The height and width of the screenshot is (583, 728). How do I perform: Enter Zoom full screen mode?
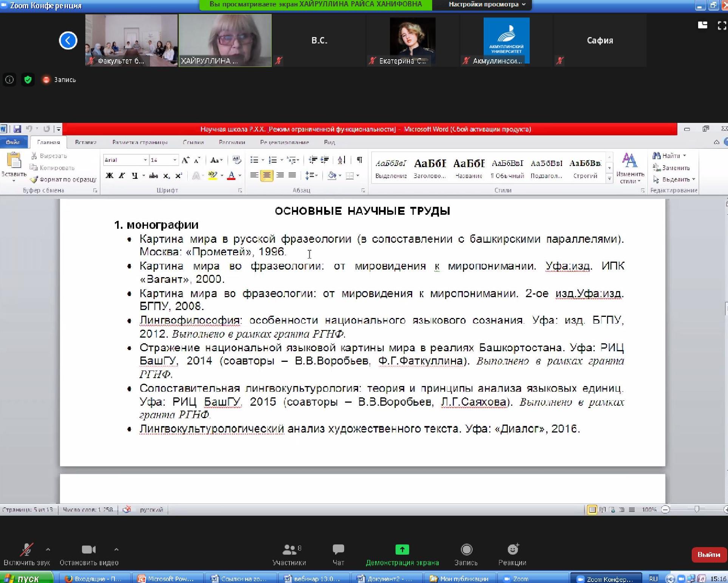(721, 25)
